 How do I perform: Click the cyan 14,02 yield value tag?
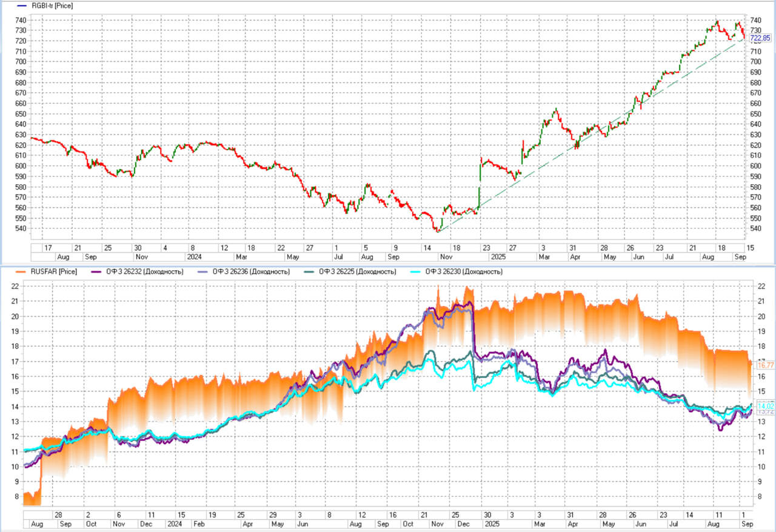coord(766,405)
